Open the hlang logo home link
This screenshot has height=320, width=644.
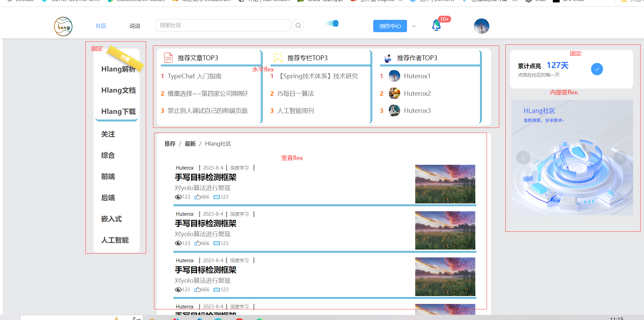[63, 26]
